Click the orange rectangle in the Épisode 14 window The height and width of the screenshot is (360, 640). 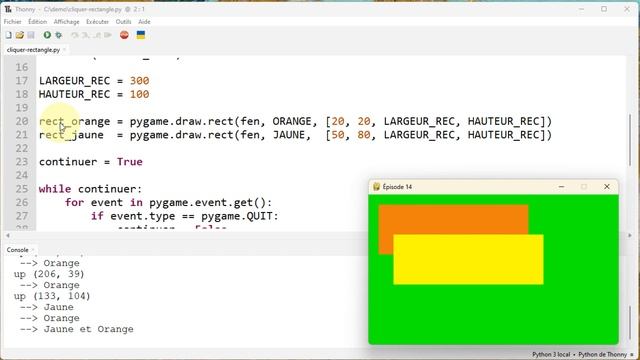453,219
